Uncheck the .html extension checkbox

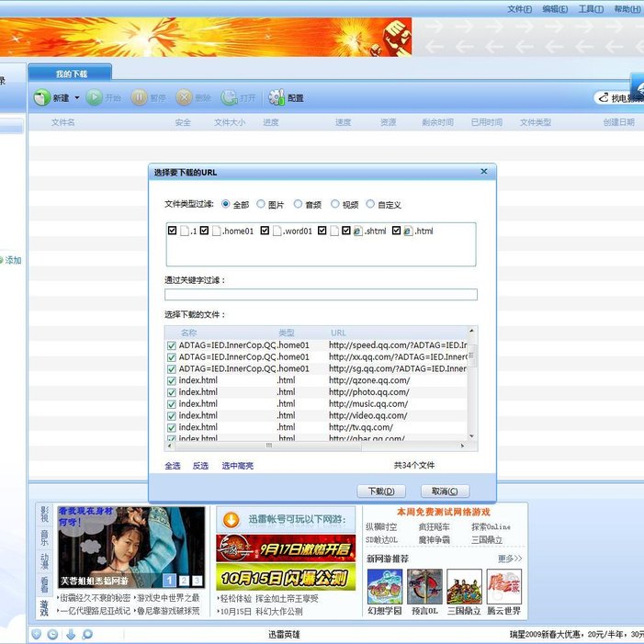(396, 231)
